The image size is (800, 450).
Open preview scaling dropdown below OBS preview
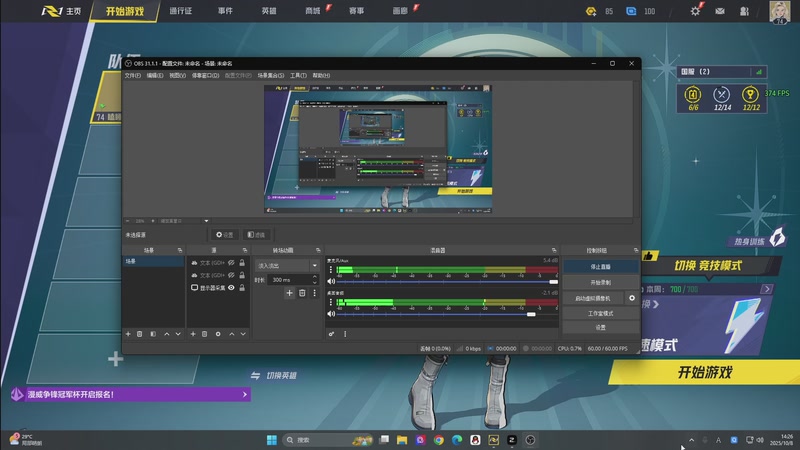pos(206,221)
